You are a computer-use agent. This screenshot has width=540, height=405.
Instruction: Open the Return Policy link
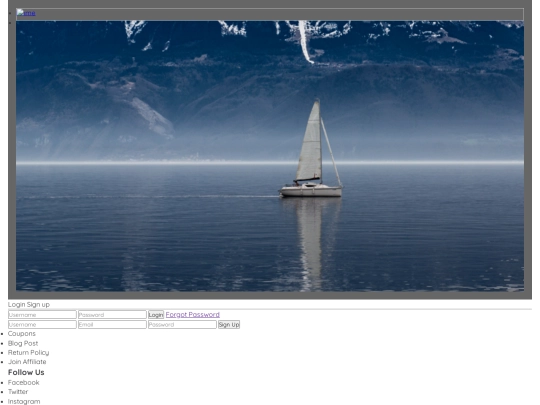pos(29,353)
